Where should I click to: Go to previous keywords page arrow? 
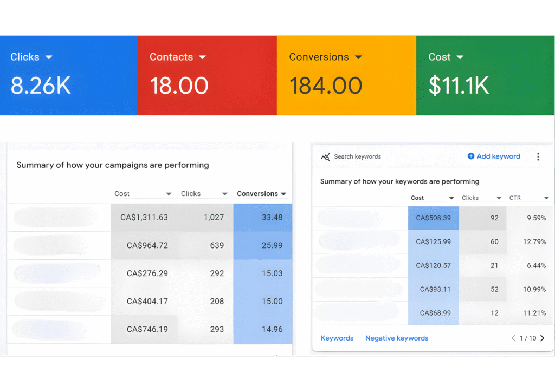(513, 338)
